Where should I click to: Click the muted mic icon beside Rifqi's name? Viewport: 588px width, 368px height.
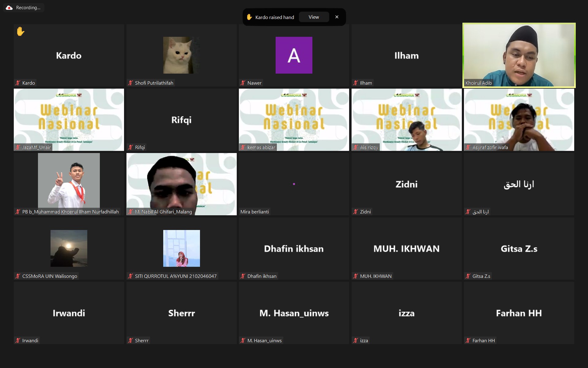click(130, 147)
